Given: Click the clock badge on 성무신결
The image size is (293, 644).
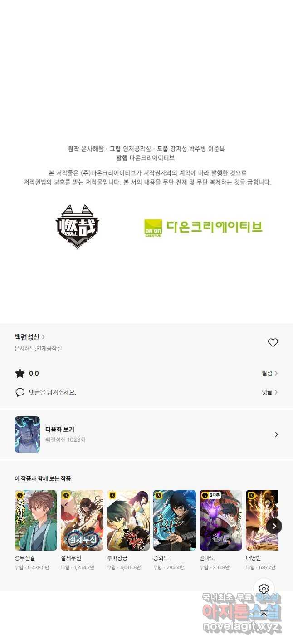Looking at the screenshot, I should tap(20, 495).
